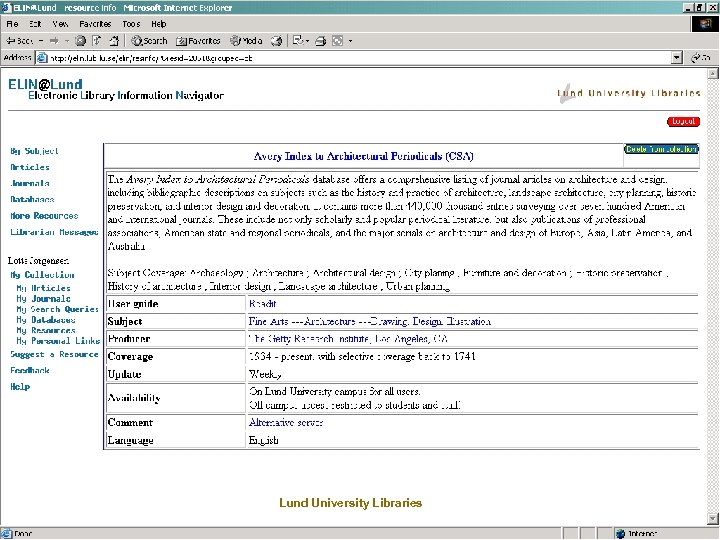Open the More Resources sidebar link
The height and width of the screenshot is (540, 720).
[44, 215]
